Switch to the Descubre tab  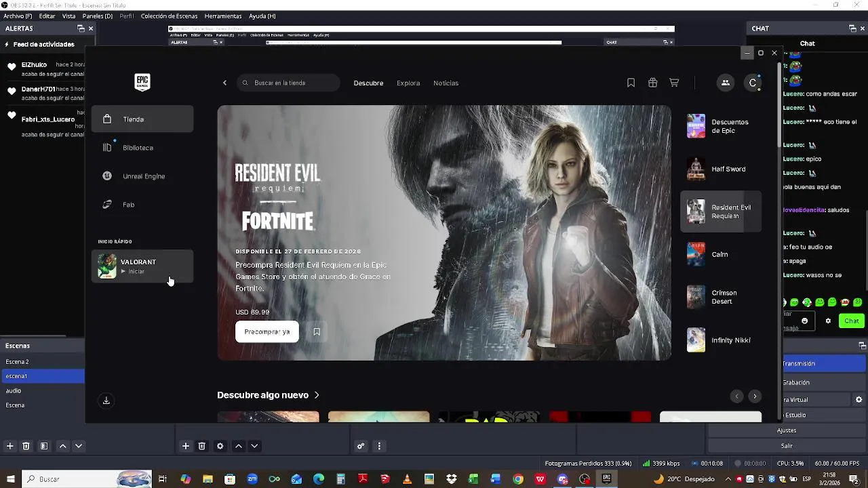point(368,83)
